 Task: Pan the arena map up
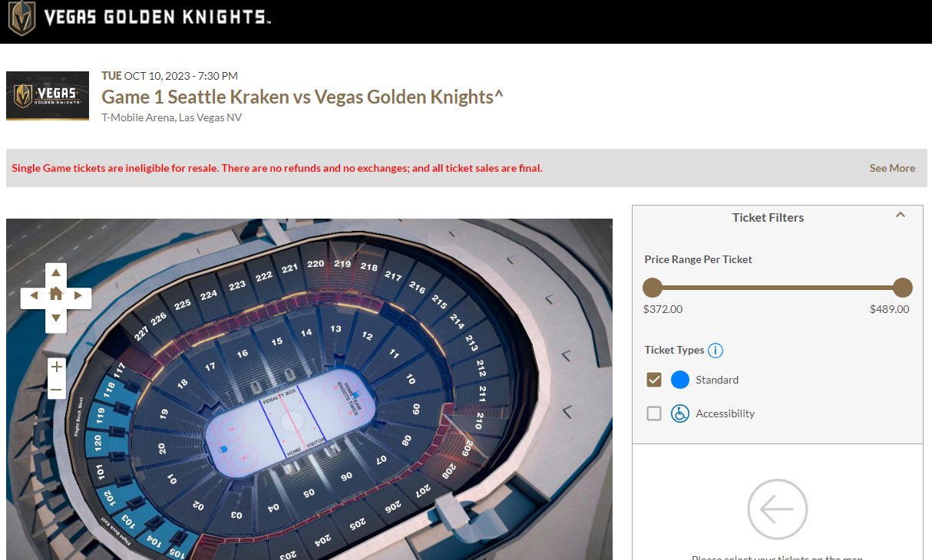[56, 273]
